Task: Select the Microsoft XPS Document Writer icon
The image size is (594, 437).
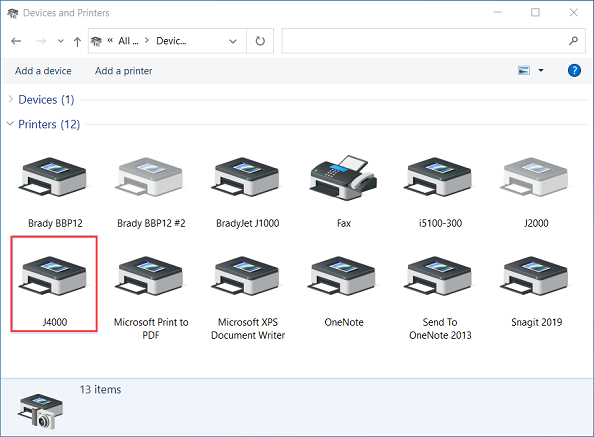Action: (246, 276)
